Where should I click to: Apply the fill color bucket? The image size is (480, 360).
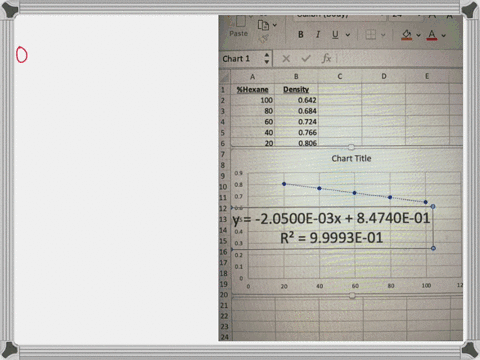(x=407, y=35)
